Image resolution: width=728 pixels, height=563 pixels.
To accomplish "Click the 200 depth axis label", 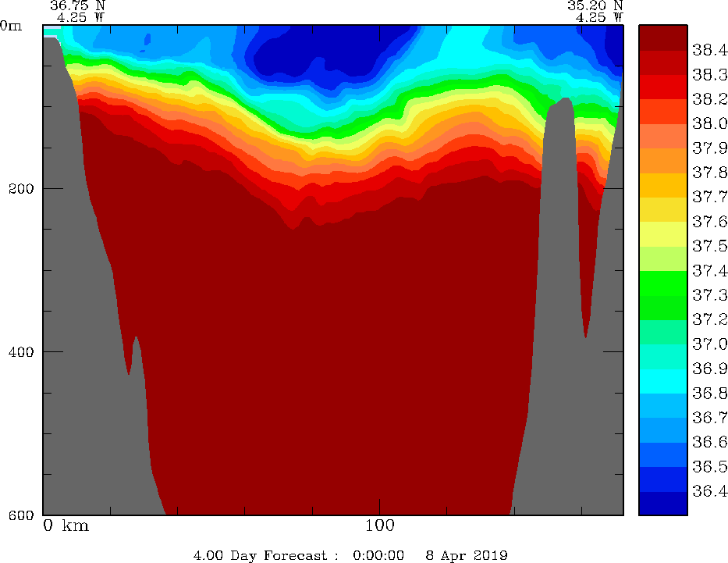I will click(21, 189).
